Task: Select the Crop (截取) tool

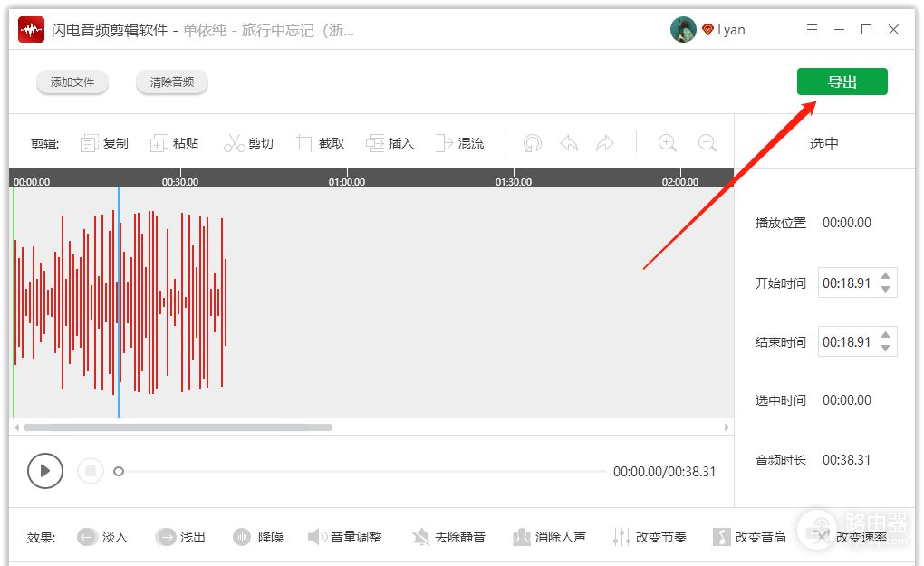Action: [x=321, y=143]
